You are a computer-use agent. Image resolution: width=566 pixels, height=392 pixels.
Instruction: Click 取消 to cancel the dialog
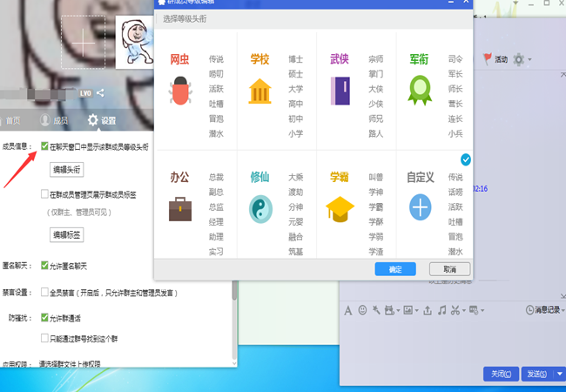450,269
